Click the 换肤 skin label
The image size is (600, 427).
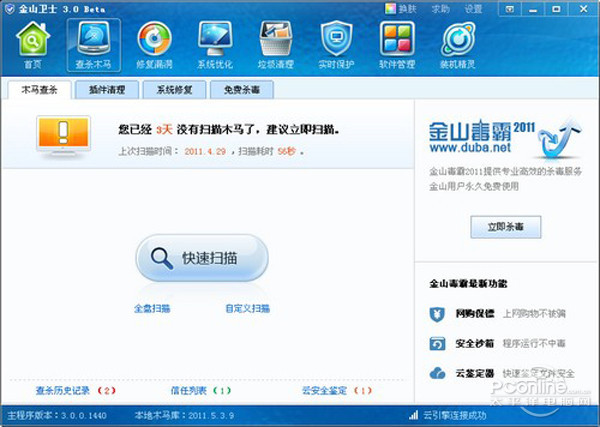click(407, 9)
